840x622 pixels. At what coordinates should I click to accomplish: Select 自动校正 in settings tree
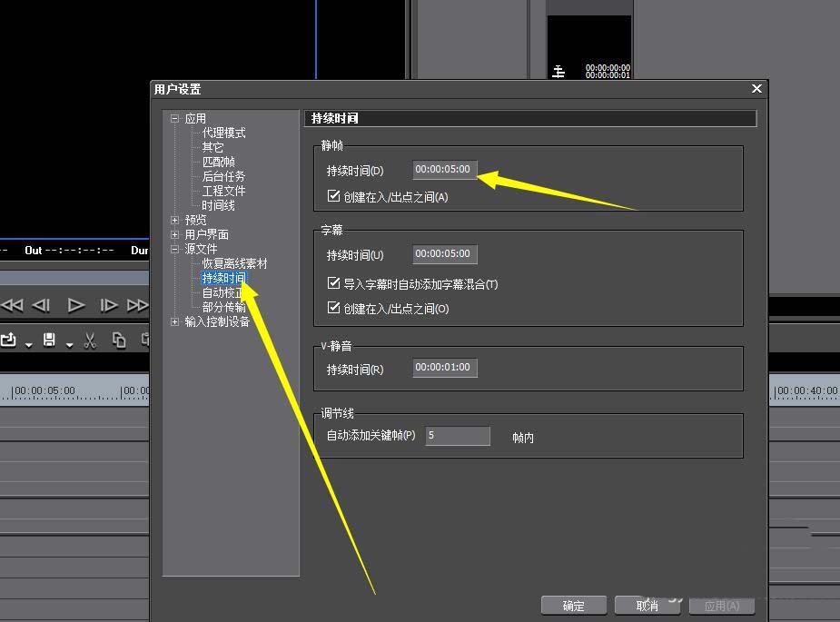pyautogui.click(x=224, y=292)
